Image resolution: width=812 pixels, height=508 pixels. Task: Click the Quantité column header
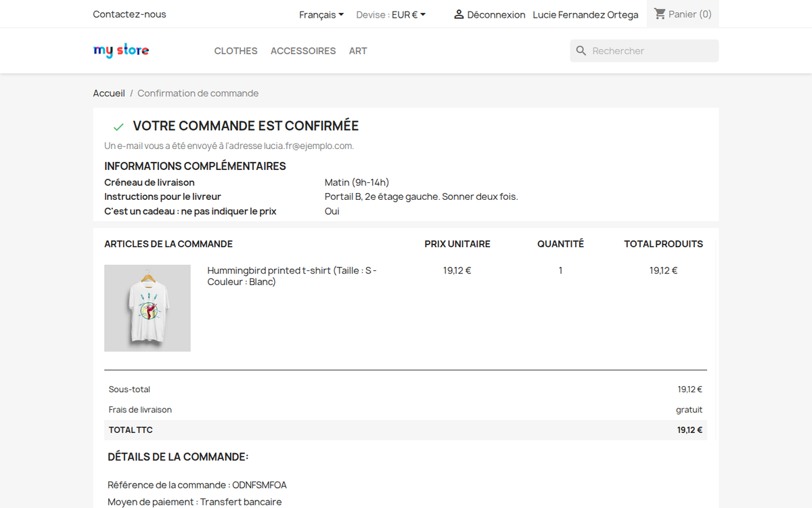coord(560,244)
